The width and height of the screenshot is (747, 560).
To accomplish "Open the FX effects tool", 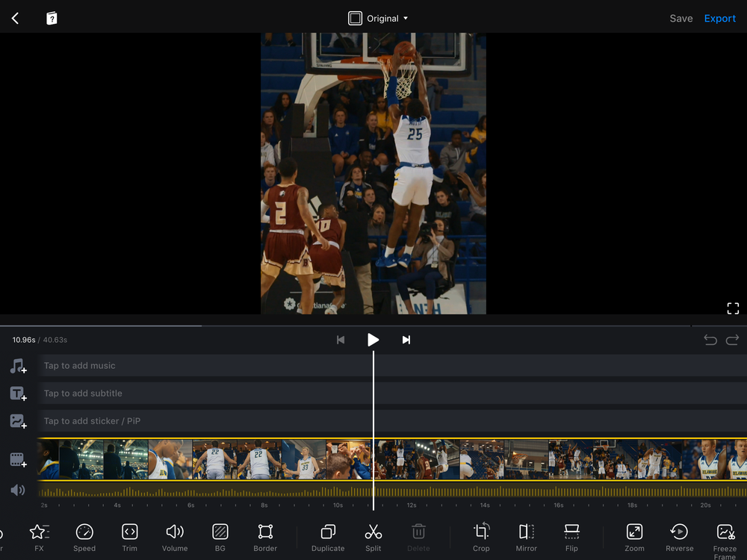I will point(39,537).
